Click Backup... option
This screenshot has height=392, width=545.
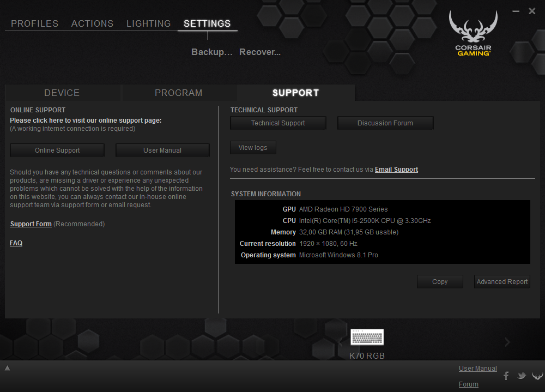(211, 52)
